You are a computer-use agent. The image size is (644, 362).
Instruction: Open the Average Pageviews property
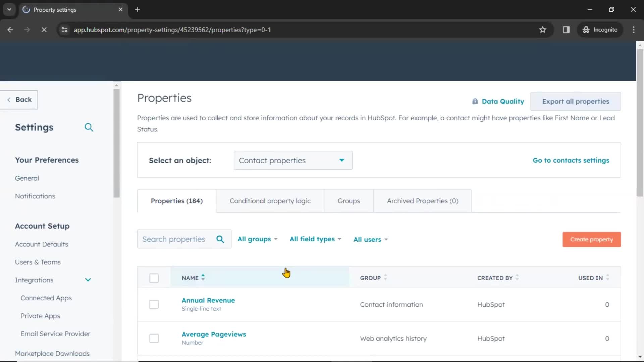pyautogui.click(x=214, y=334)
